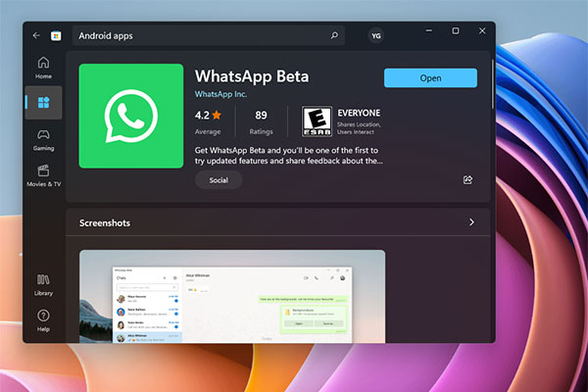
Task: Click the WhatsApp Beta title text
Action: pos(252,76)
